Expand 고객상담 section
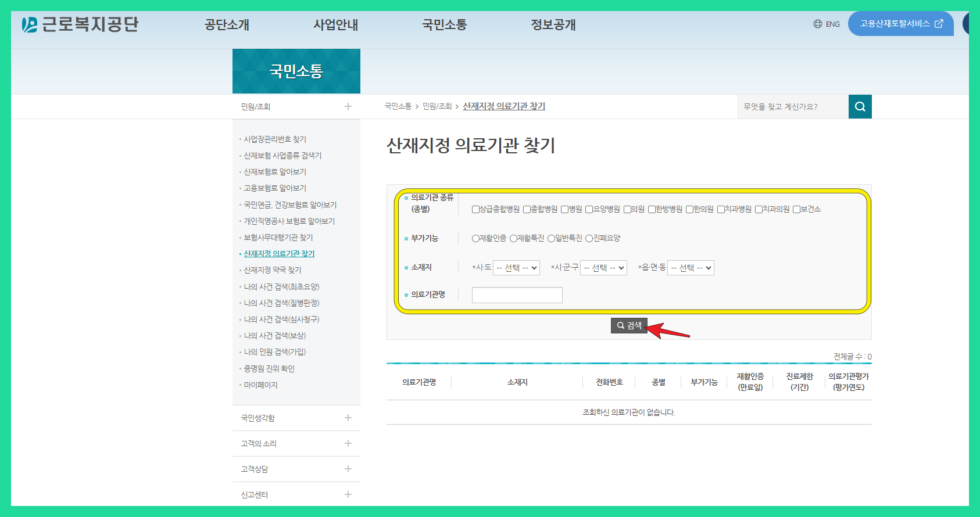980x517 pixels. tap(296, 469)
